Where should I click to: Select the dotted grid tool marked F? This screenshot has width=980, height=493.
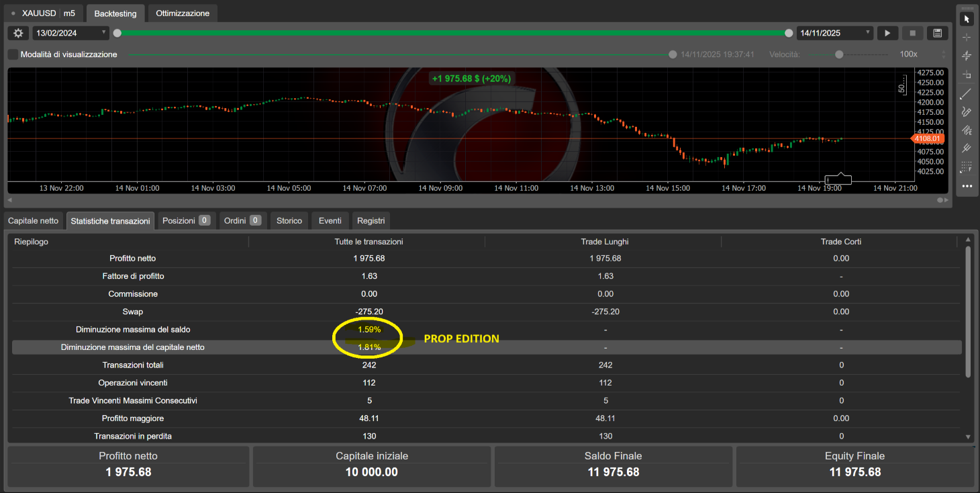[x=967, y=167]
